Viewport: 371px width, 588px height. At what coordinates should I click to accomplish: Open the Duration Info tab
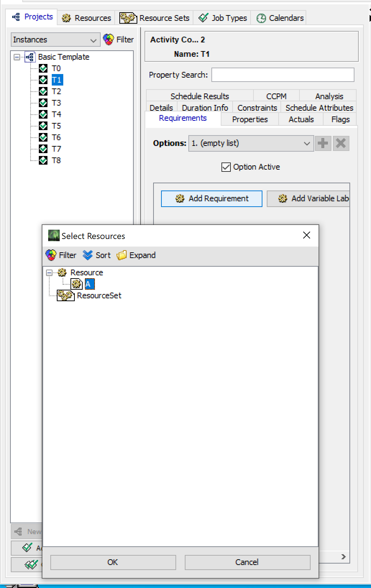(205, 108)
